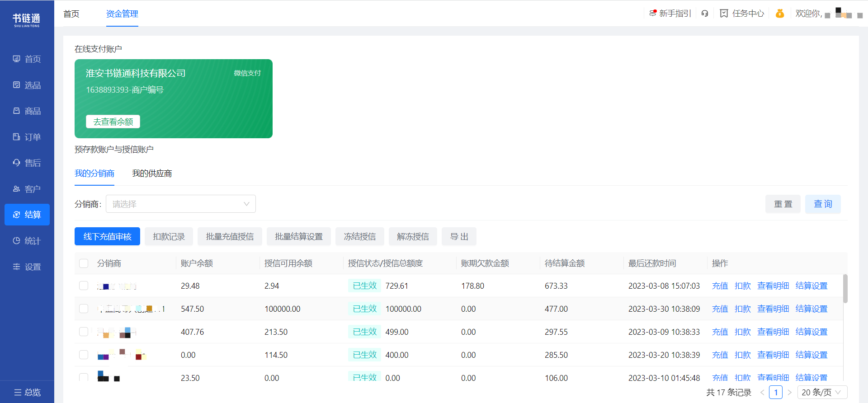The image size is (868, 403).
Task: Open the 总览 menu at sidebar bottom
Action: point(27,392)
